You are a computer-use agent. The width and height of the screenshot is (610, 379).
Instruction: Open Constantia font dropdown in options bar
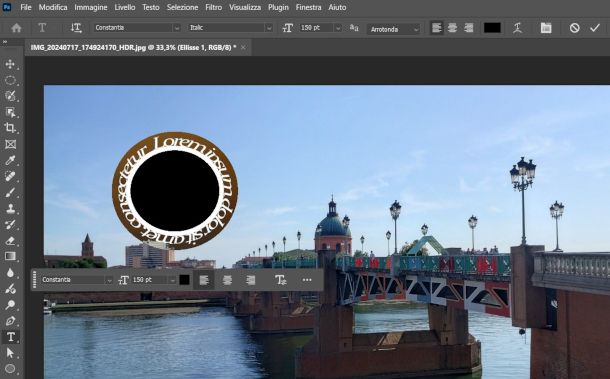pyautogui.click(x=177, y=28)
